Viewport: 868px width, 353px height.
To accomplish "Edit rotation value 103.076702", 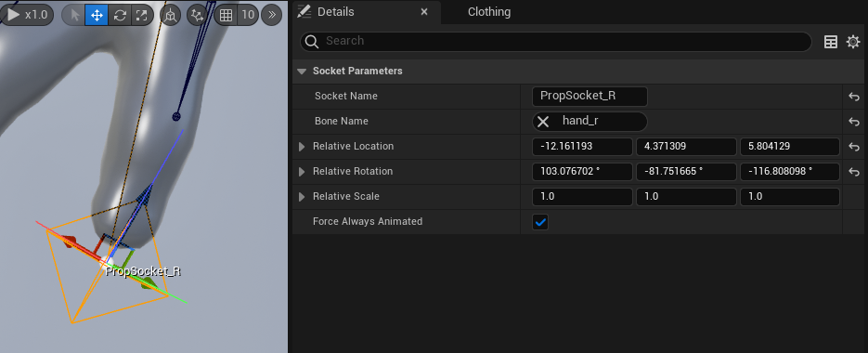I will (x=582, y=172).
